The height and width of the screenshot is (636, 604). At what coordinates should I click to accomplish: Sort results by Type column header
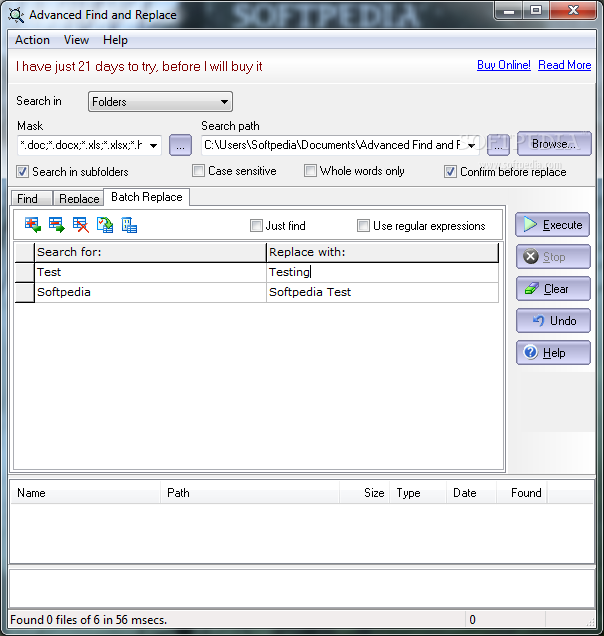pyautogui.click(x=418, y=493)
